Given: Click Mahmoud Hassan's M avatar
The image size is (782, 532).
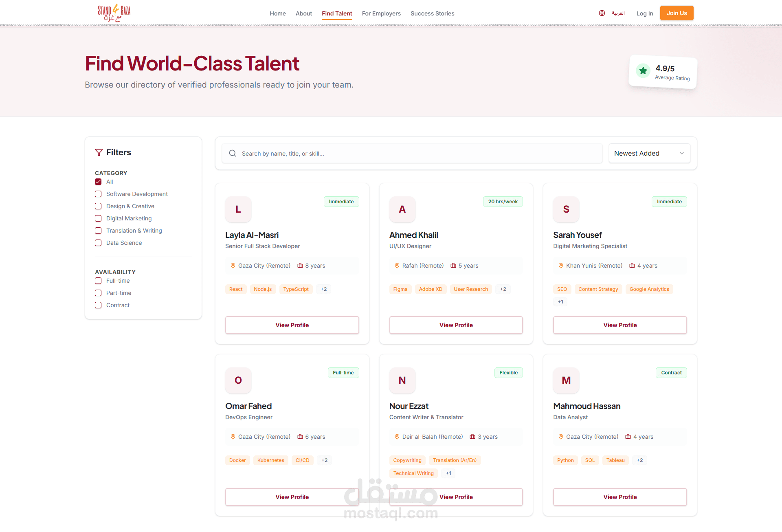Looking at the screenshot, I should pos(566,380).
